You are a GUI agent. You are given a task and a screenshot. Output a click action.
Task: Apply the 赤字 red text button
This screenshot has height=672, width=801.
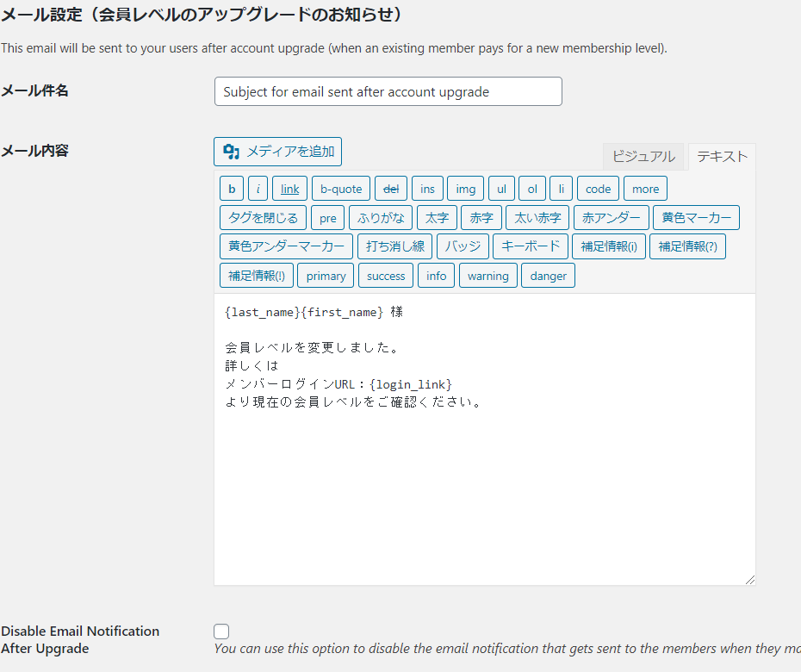tap(481, 218)
